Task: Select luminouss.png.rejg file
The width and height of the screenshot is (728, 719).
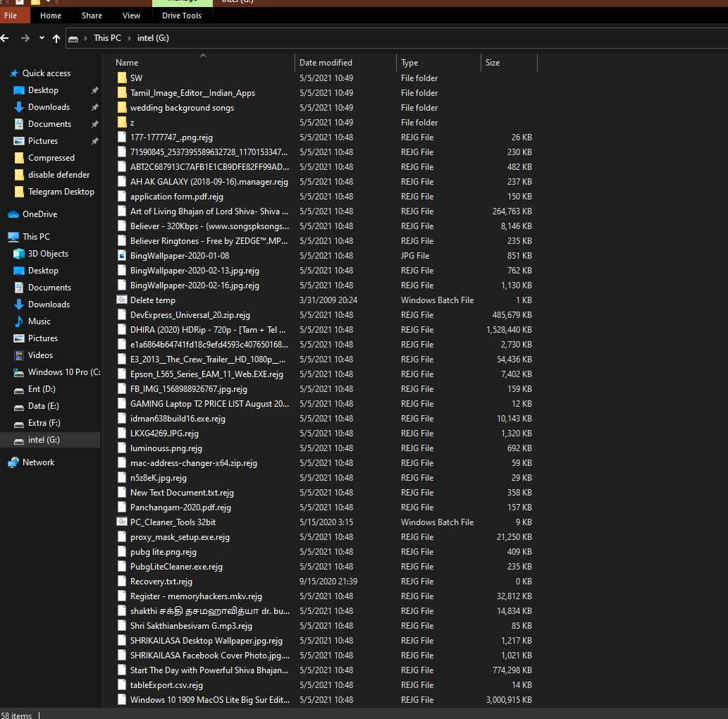Action: pyautogui.click(x=166, y=448)
